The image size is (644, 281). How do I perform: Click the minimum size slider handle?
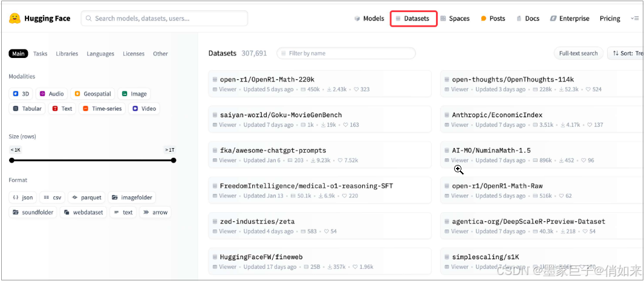(11, 160)
